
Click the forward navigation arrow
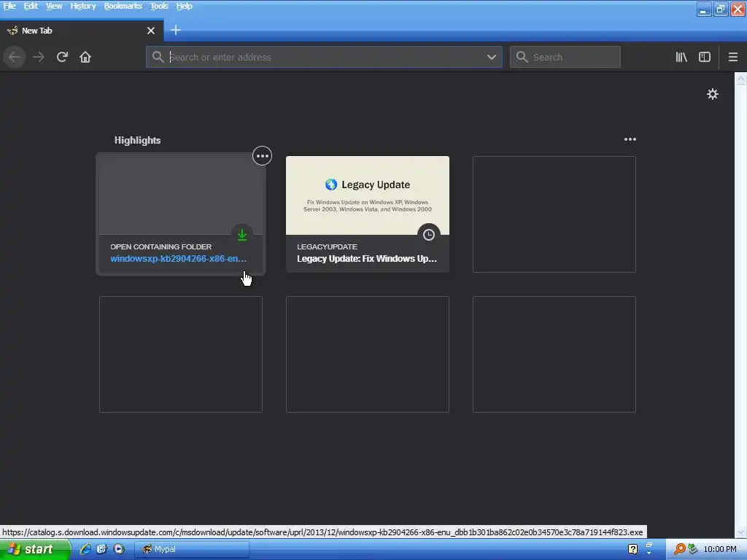click(39, 57)
